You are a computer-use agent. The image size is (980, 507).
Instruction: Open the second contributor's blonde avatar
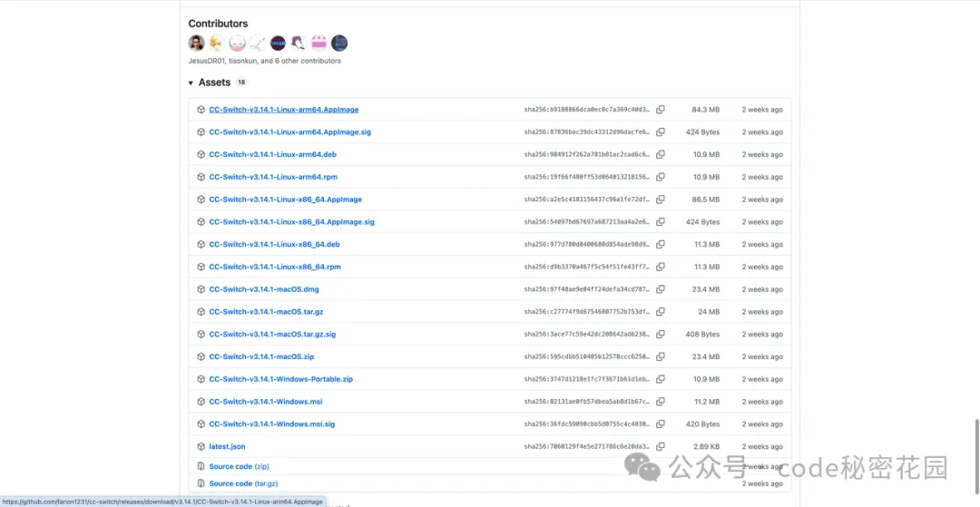(x=217, y=44)
